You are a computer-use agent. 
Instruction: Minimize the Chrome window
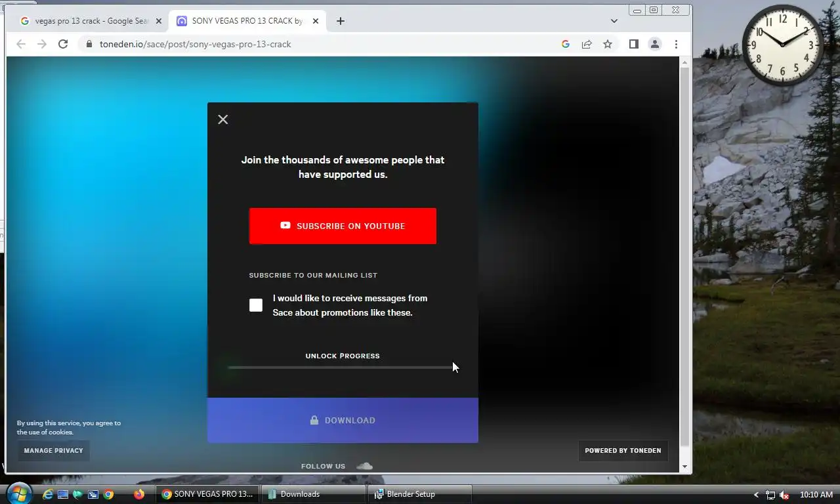pyautogui.click(x=637, y=10)
